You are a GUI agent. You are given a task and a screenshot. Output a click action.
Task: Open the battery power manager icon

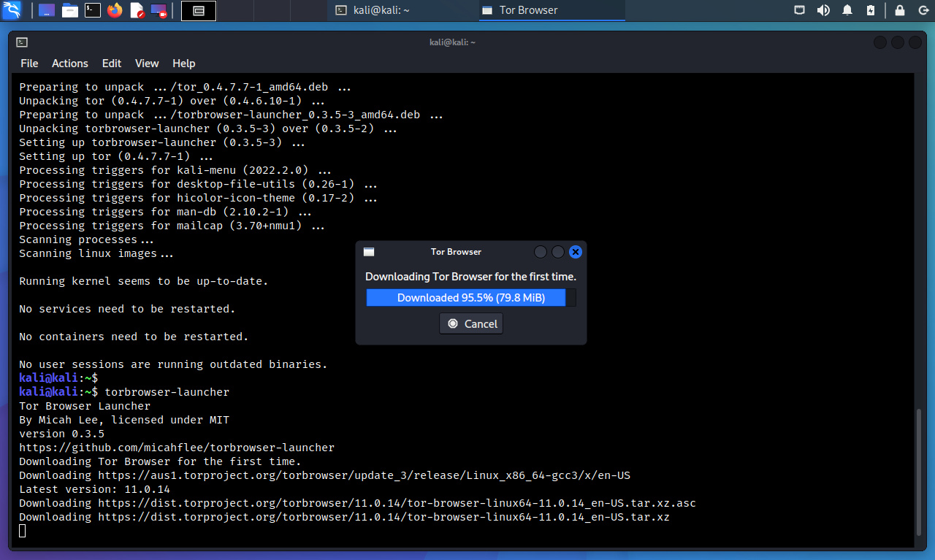871,10
